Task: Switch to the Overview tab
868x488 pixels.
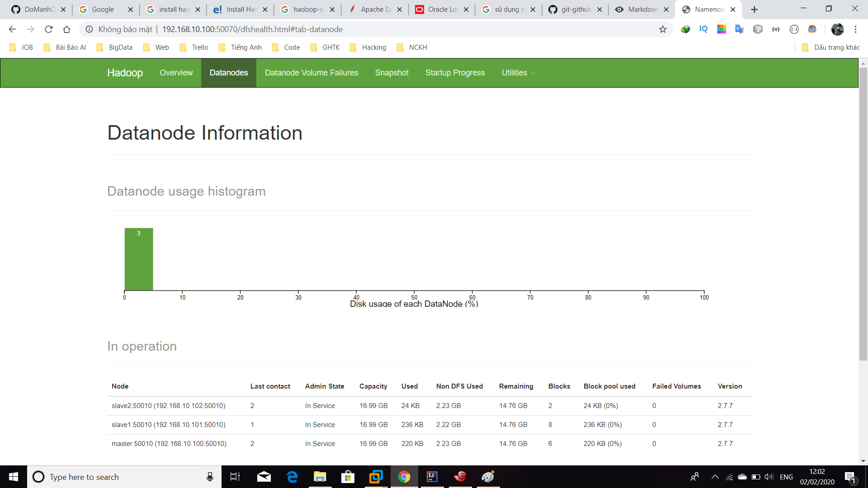Action: tap(176, 73)
